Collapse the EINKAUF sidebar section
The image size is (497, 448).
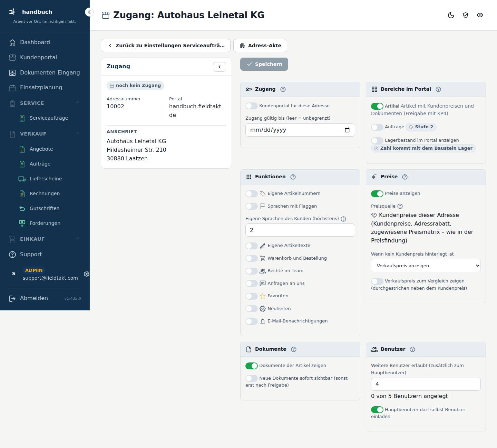coord(45,239)
